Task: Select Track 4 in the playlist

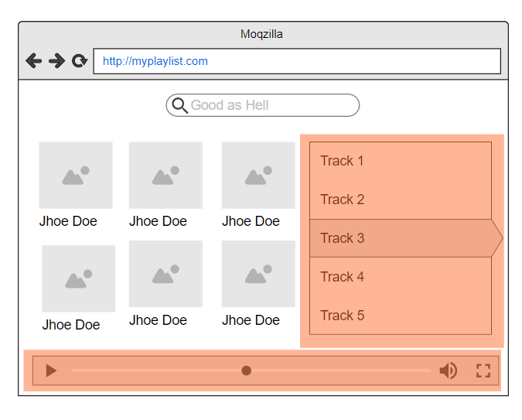Action: coord(401,277)
